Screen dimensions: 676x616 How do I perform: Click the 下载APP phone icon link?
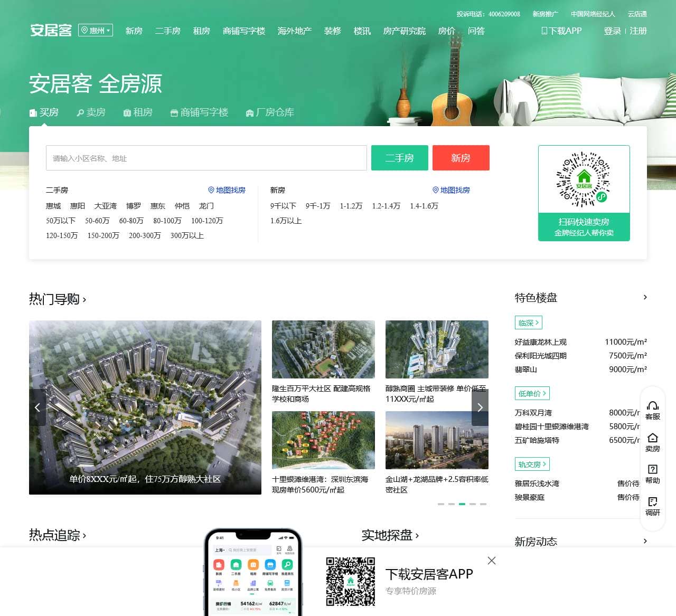[562, 31]
